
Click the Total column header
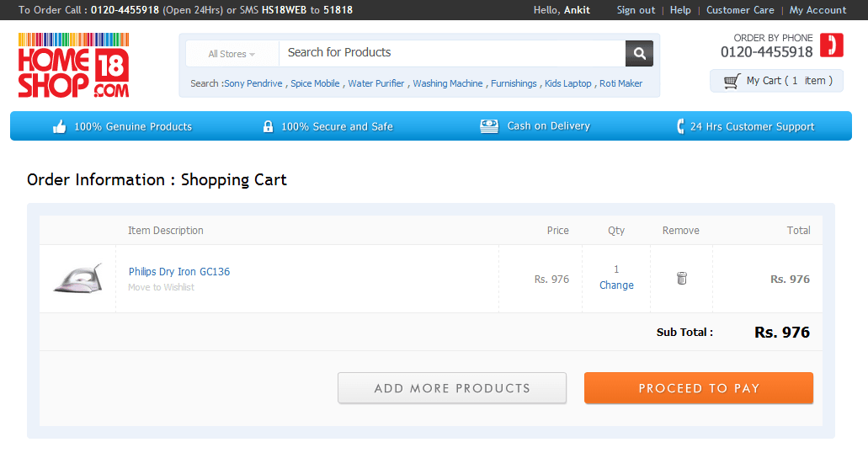tap(799, 231)
